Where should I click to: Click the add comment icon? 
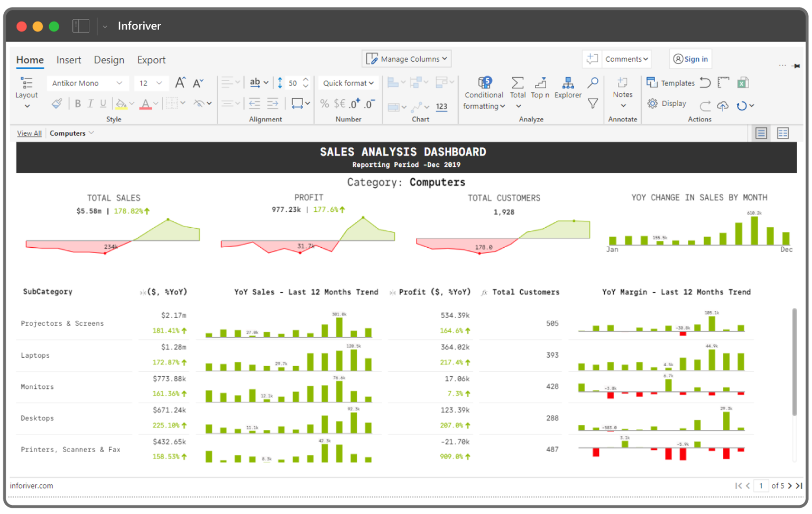tap(592, 59)
